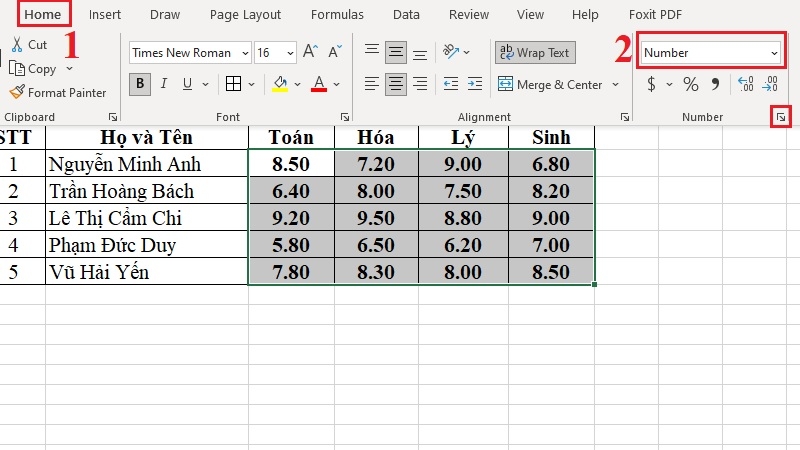This screenshot has height=450, width=800.
Task: Select Bottom Align icon
Action: pos(420,54)
